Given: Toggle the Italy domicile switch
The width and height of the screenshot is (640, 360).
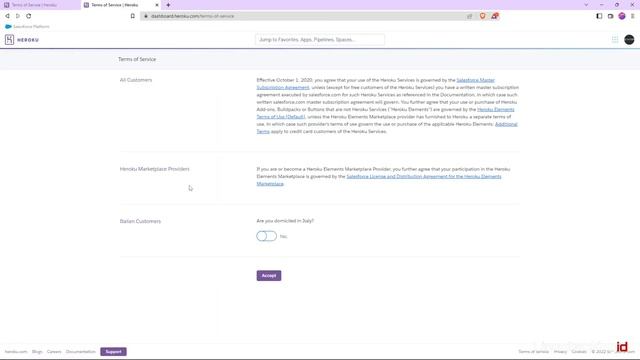Looking at the screenshot, I should point(267,236).
